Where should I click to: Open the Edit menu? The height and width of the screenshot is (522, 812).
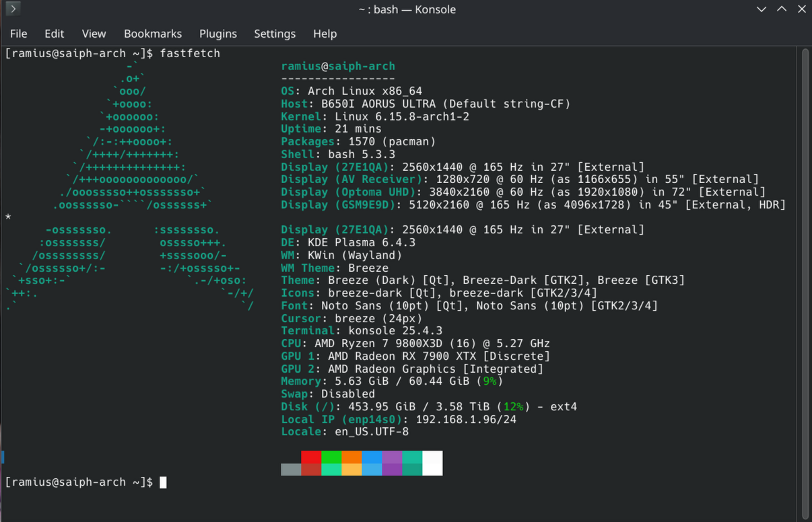(55, 34)
